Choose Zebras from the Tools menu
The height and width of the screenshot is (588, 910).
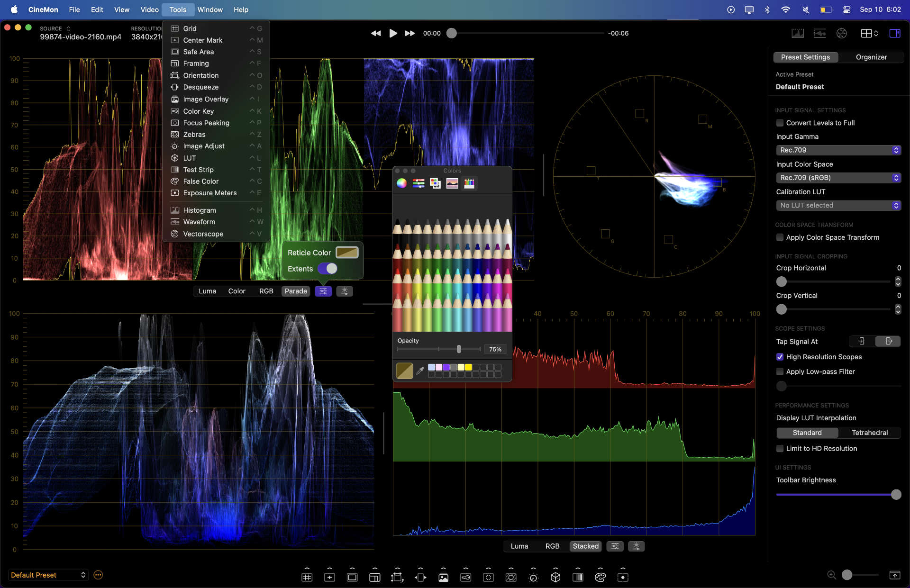[194, 135]
